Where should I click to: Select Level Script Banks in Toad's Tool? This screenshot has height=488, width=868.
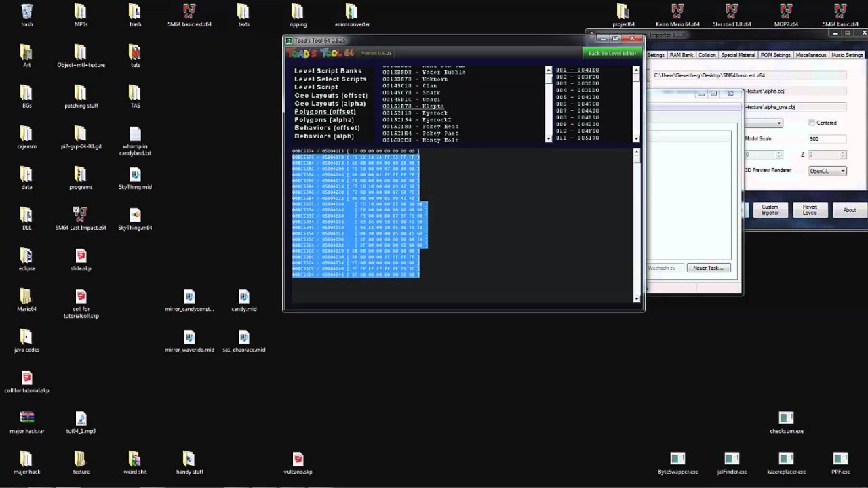(x=328, y=71)
